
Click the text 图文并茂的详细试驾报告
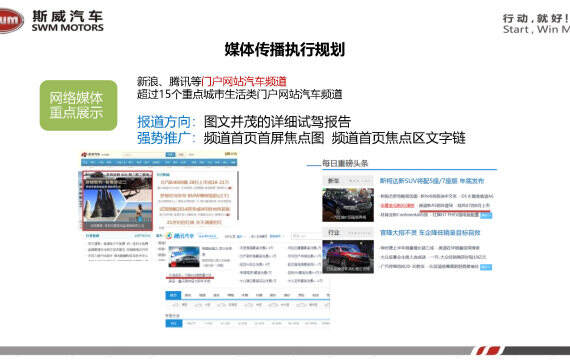point(277,122)
